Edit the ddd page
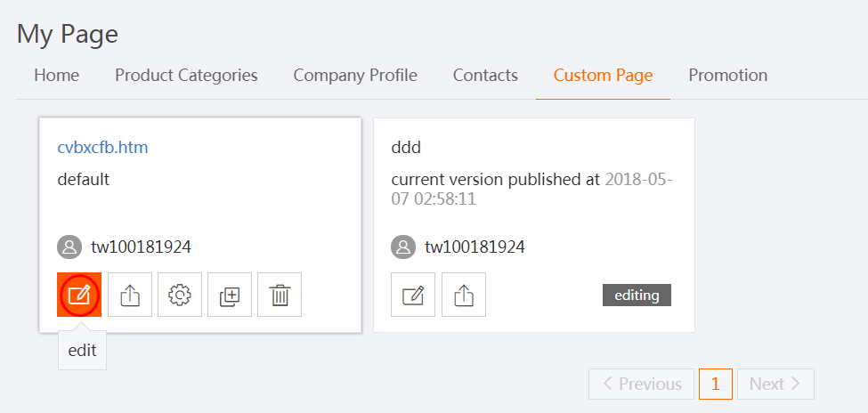The image size is (868, 413). [413, 295]
